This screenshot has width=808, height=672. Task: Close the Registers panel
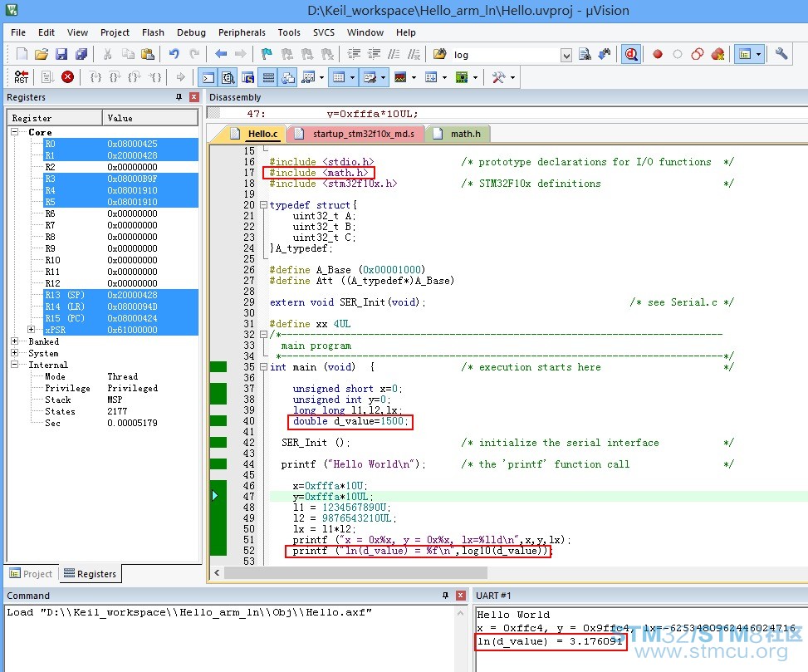pyautogui.click(x=194, y=97)
